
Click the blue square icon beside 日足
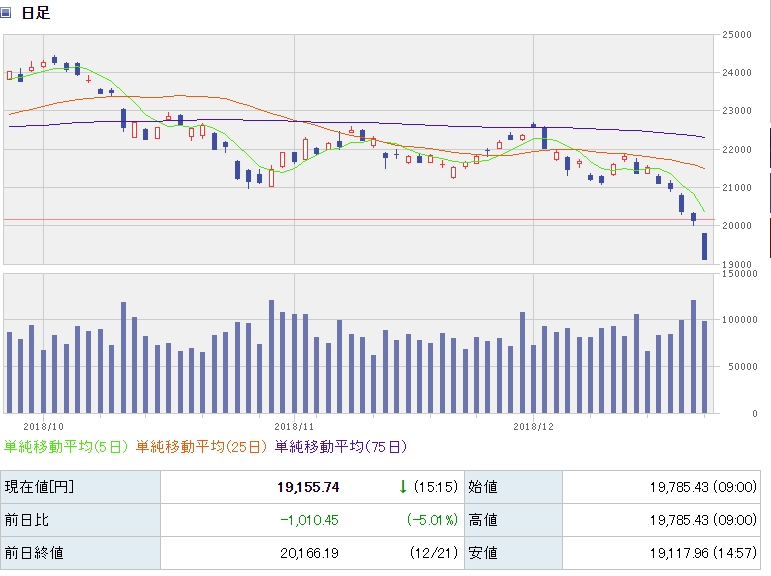(7, 13)
